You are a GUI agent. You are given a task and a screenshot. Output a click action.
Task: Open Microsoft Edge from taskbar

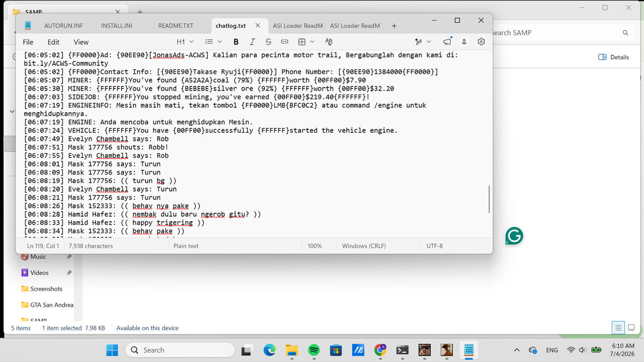click(x=269, y=350)
